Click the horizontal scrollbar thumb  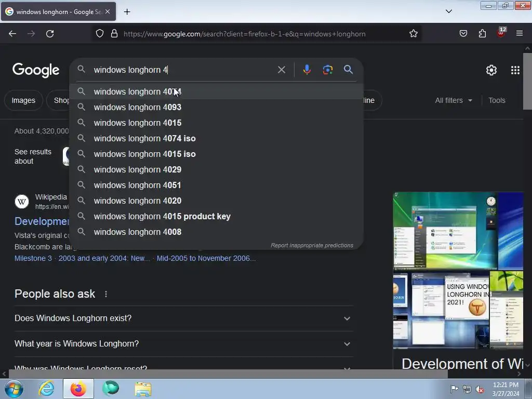click(228, 374)
